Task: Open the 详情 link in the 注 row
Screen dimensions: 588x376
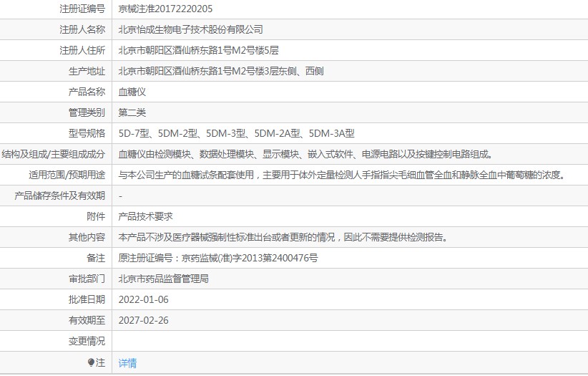Action: (127, 363)
